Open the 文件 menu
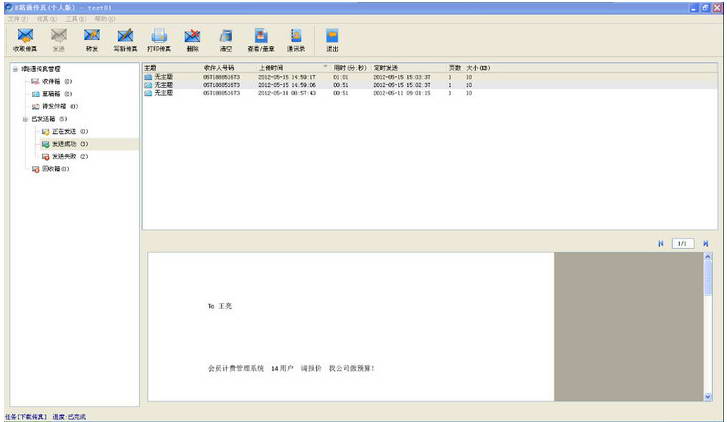727x422 pixels. 18,19
